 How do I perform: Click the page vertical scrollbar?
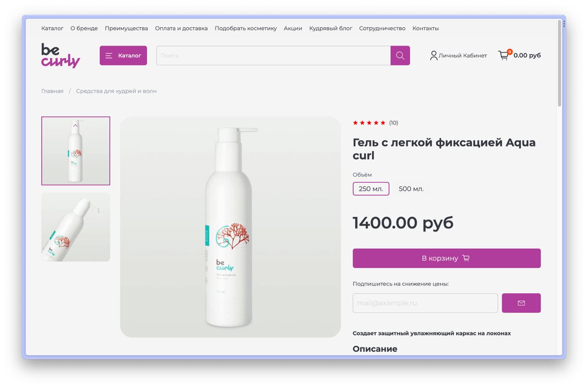(x=560, y=63)
